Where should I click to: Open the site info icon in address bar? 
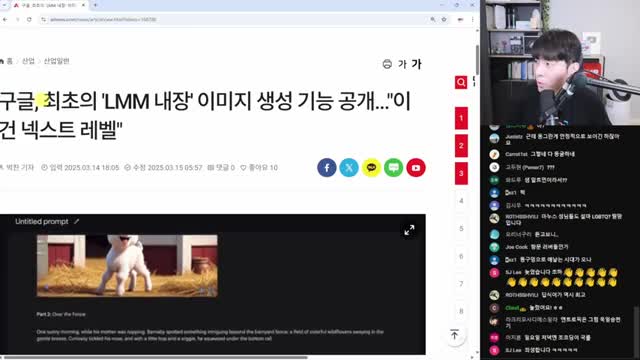44,19
